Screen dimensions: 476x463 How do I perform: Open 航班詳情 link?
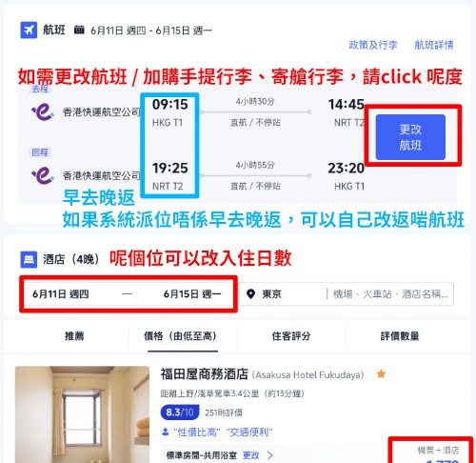tap(434, 45)
